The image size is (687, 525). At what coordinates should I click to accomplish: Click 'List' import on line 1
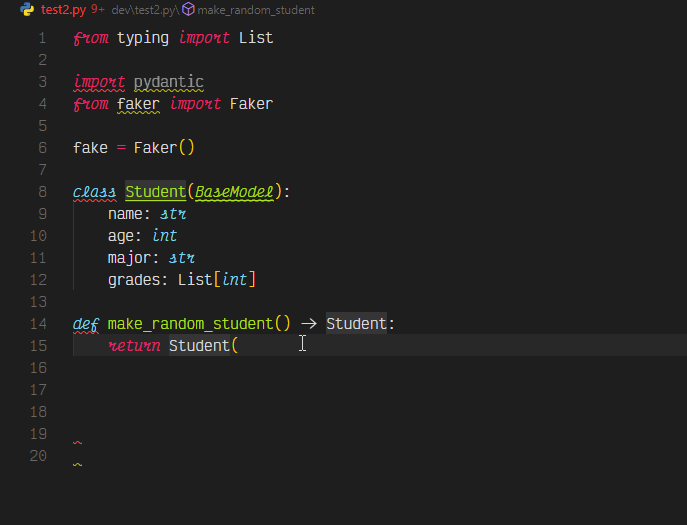coord(256,38)
